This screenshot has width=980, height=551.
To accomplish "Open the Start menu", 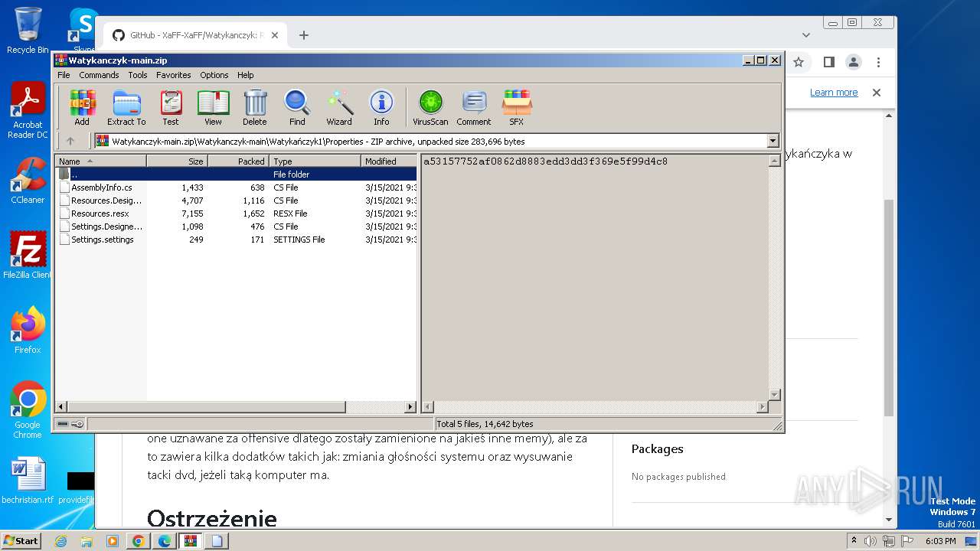I will pyautogui.click(x=21, y=540).
